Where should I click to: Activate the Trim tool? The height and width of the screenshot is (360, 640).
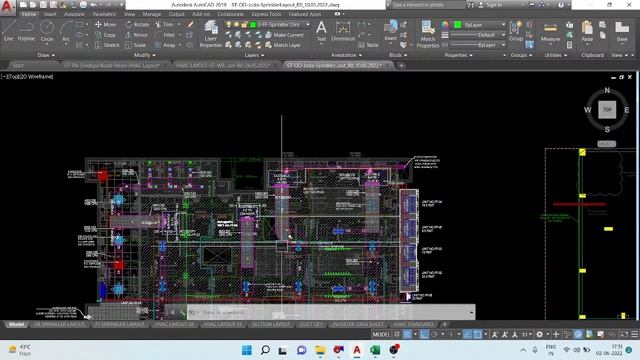click(164, 24)
